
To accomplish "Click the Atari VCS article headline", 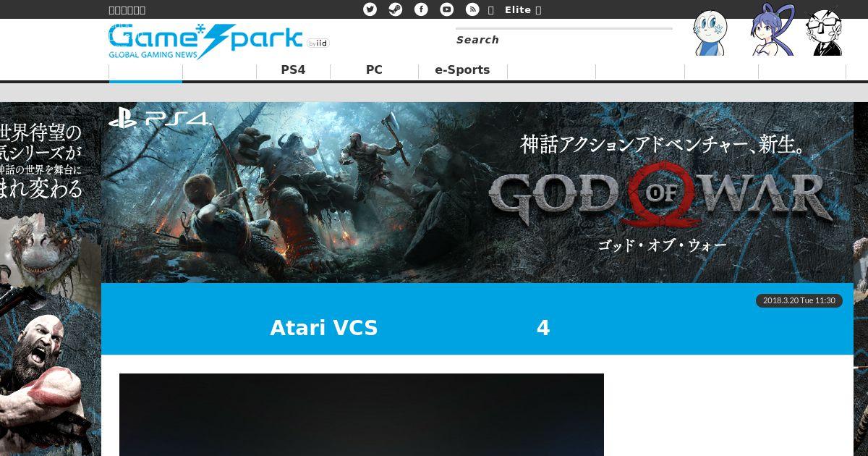I will (x=410, y=328).
